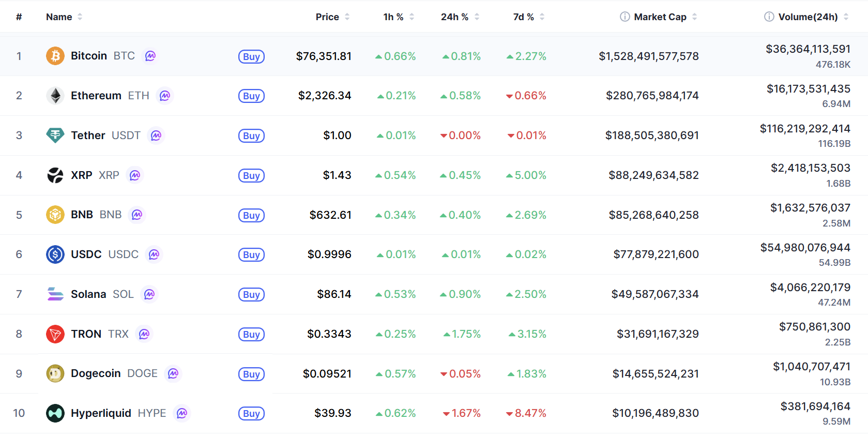
Task: Open the purple badge icon beside USDC ticker
Action: click(154, 254)
